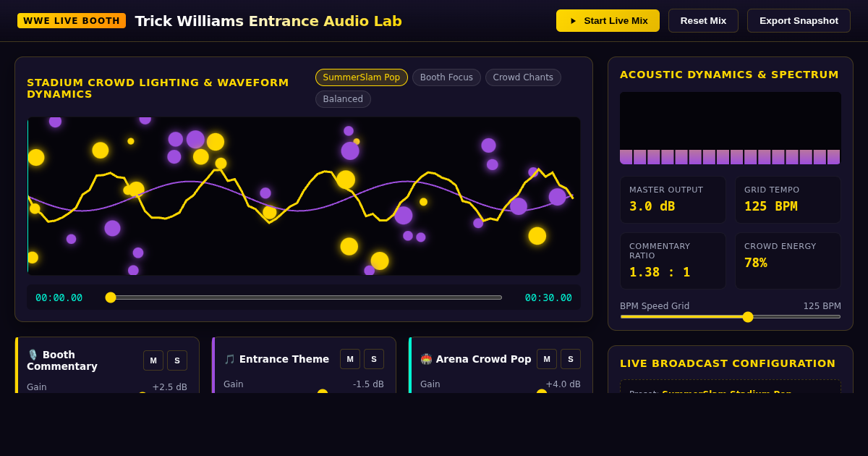Select the Balanced preset chip
The height and width of the screenshot is (456, 868).
point(343,99)
